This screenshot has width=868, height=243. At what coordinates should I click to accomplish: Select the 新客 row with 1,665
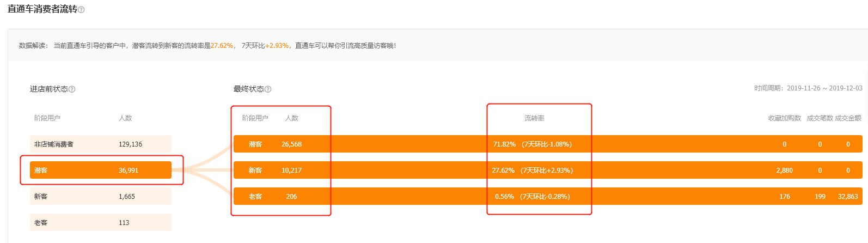click(x=101, y=196)
